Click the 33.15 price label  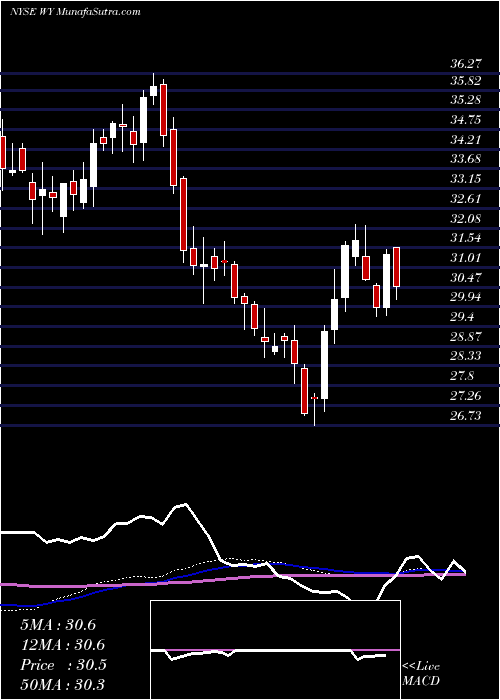point(466,179)
